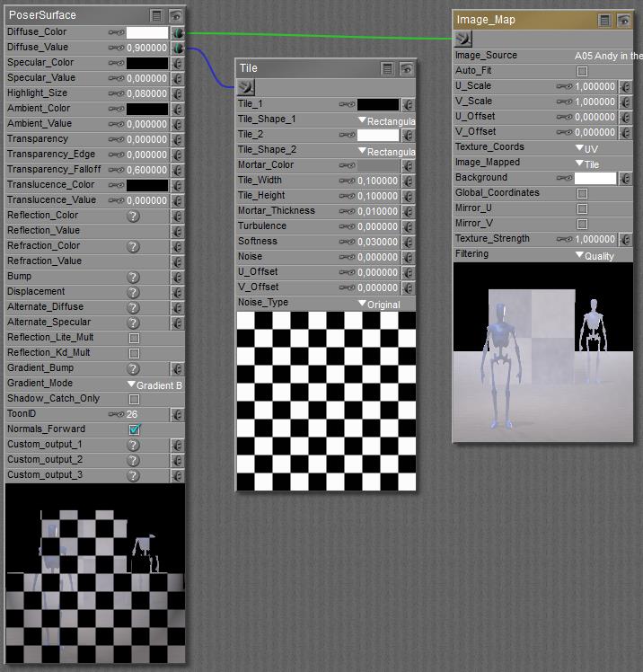Click Displacement input connector plug
The image size is (643, 672).
pyautogui.click(x=178, y=292)
